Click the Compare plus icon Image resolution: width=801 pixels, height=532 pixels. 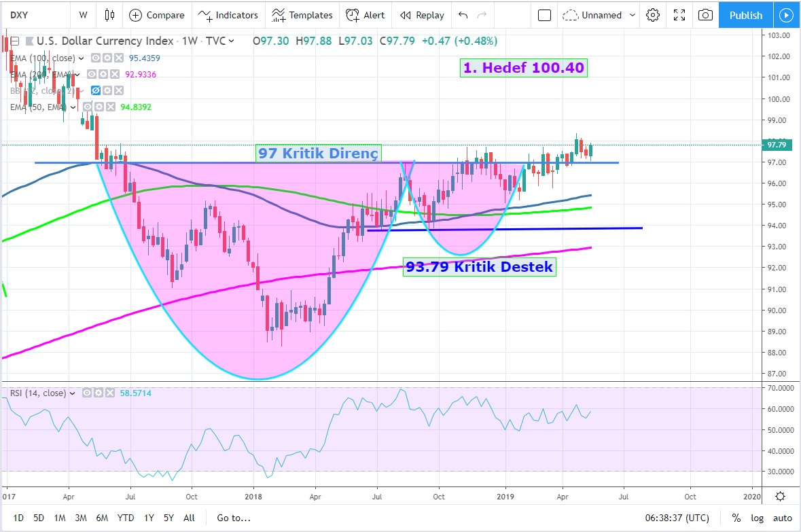(x=135, y=16)
